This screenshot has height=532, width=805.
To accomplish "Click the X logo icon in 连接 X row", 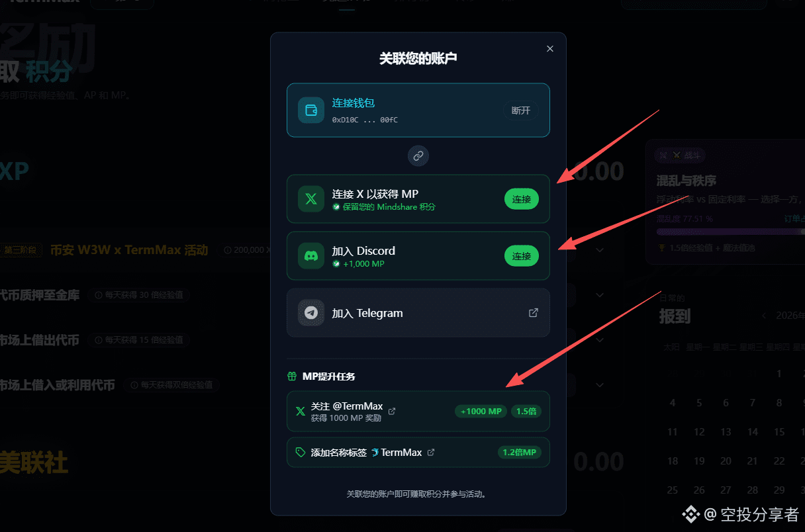I will tap(310, 199).
